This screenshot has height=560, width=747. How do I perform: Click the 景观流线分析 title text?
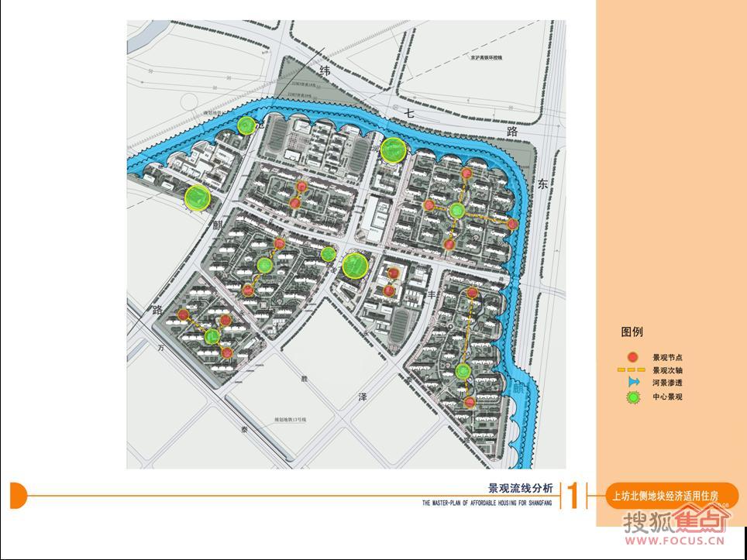(x=520, y=489)
